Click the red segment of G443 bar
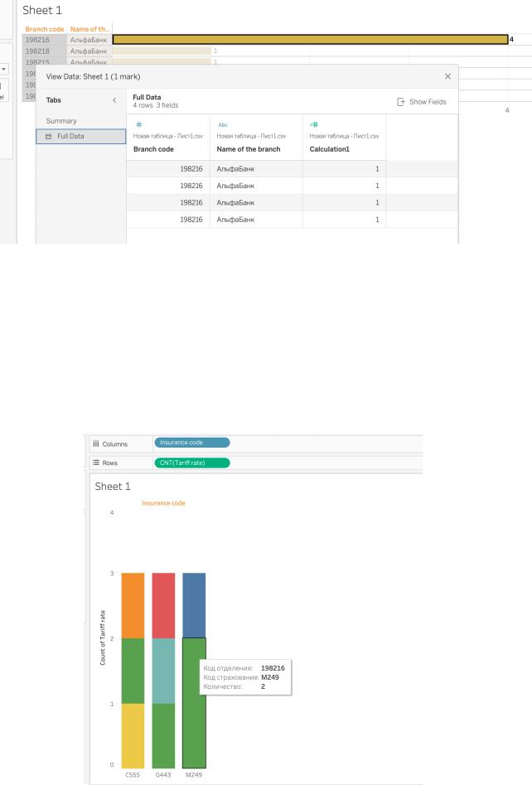This screenshot has width=532, height=785. (163, 606)
